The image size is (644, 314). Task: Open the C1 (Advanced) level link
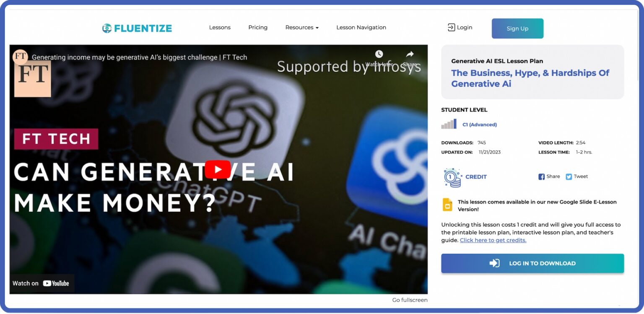pyautogui.click(x=480, y=125)
